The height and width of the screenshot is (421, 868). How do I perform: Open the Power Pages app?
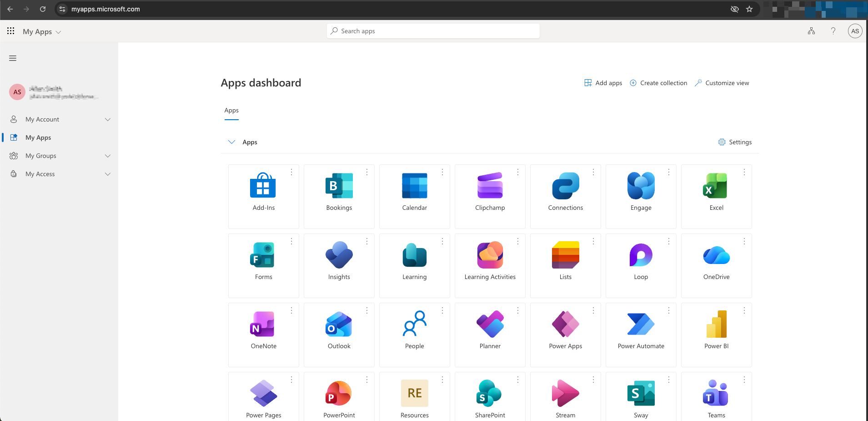(x=263, y=397)
